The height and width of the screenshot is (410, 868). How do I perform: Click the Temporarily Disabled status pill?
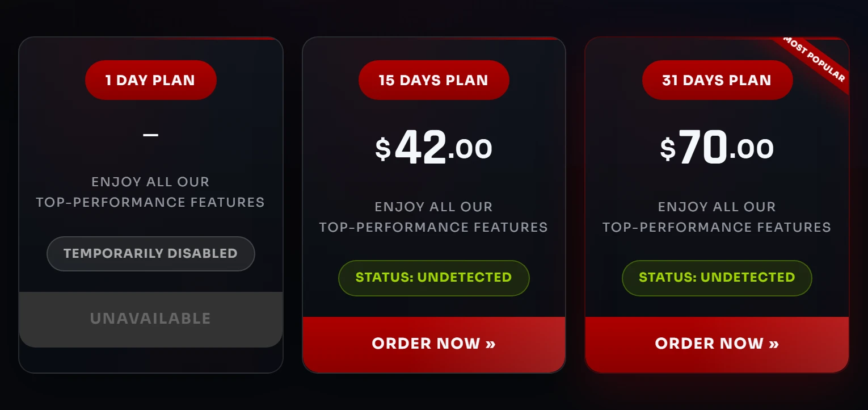pos(150,253)
